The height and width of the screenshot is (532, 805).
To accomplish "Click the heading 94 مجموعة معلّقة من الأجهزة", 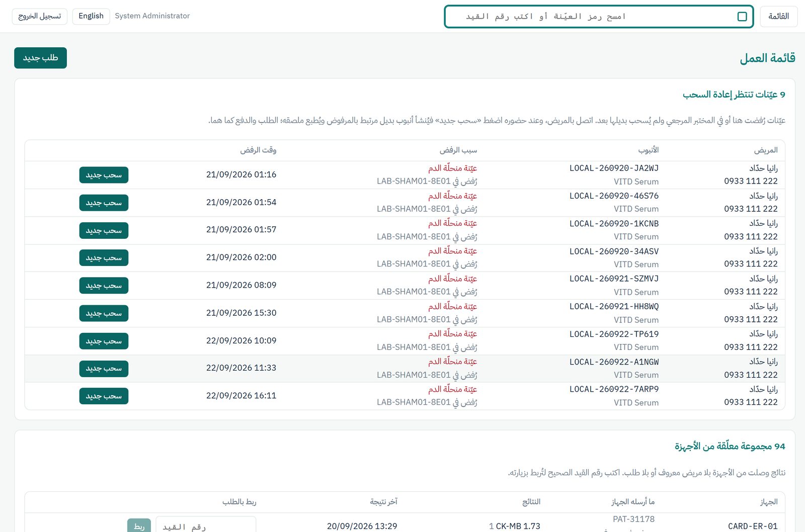I will click(730, 447).
